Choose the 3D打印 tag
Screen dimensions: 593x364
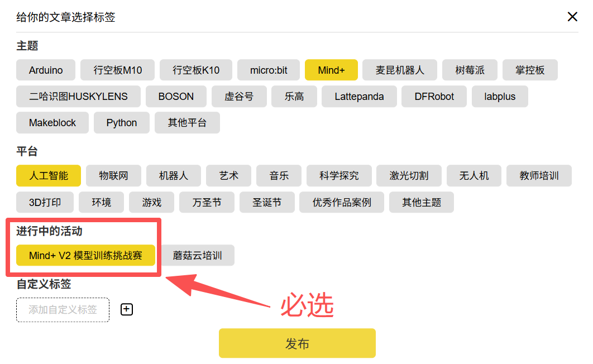tap(45, 202)
